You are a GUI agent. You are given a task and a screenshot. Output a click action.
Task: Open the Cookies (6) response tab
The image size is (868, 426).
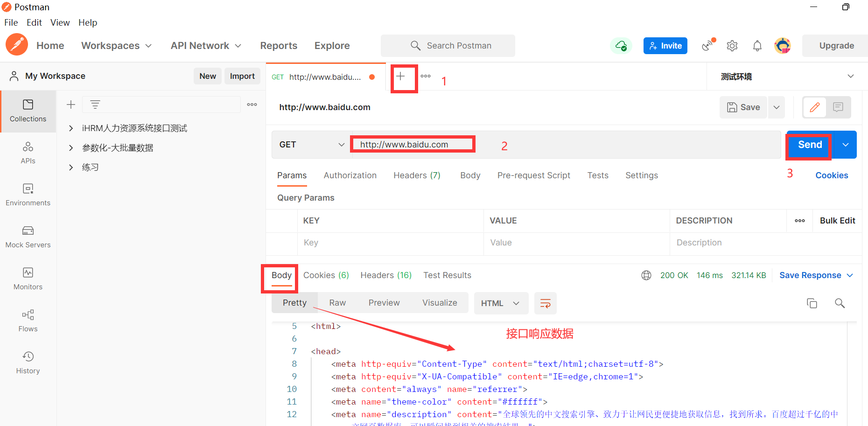tap(326, 275)
